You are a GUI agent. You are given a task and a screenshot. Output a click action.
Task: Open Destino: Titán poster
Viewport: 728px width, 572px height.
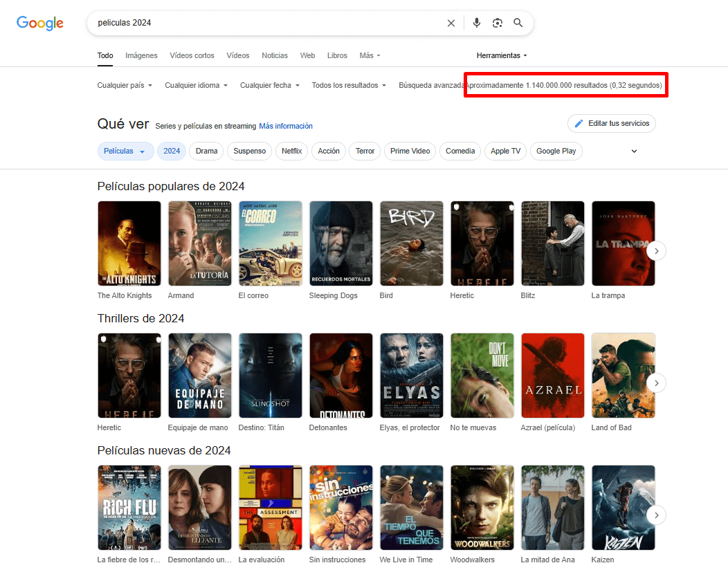click(x=271, y=376)
